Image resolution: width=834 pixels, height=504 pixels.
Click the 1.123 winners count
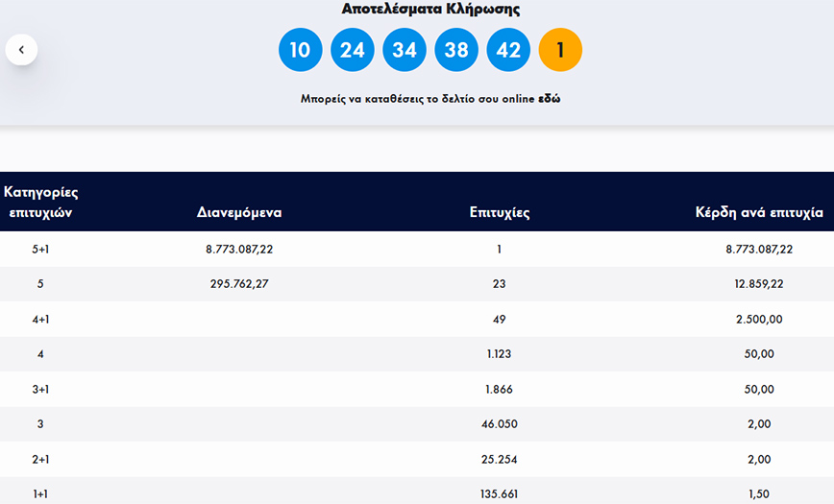(499, 354)
